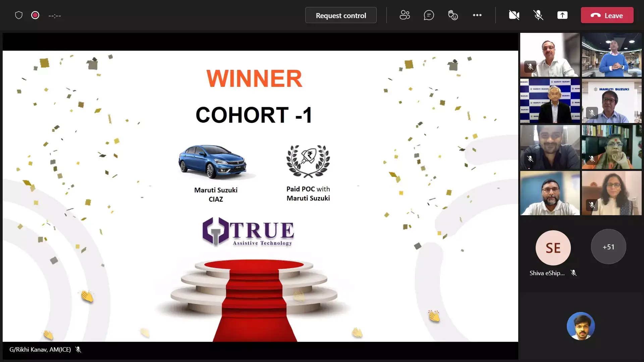This screenshot has width=644, height=362.
Task: Select the bearded man in dark shirt video
Action: click(550, 147)
